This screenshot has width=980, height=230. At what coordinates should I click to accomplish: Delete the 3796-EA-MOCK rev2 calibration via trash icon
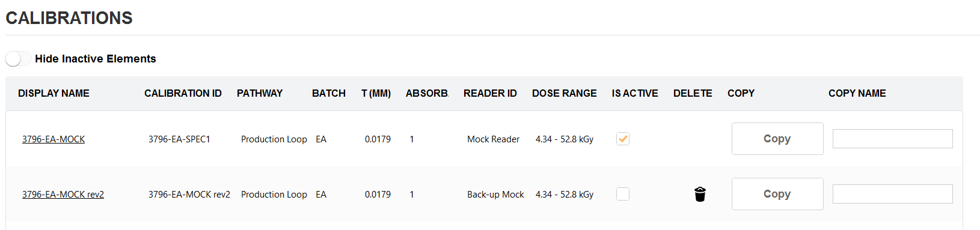(x=700, y=194)
